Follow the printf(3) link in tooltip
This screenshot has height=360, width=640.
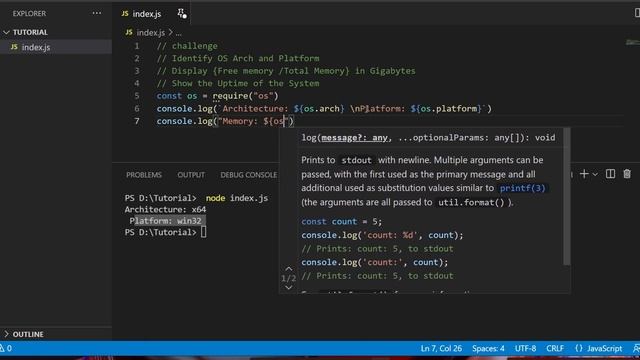[522, 188]
